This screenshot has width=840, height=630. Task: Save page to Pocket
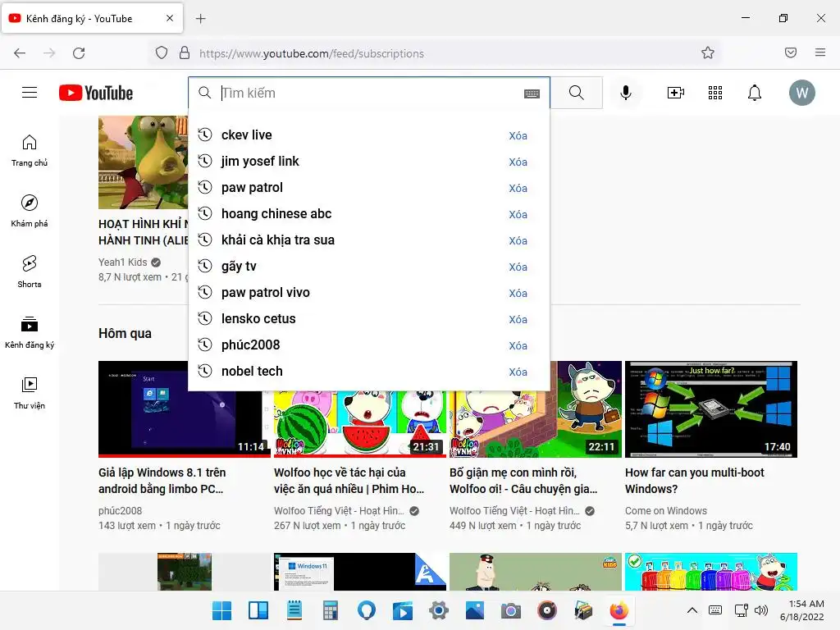click(x=791, y=52)
